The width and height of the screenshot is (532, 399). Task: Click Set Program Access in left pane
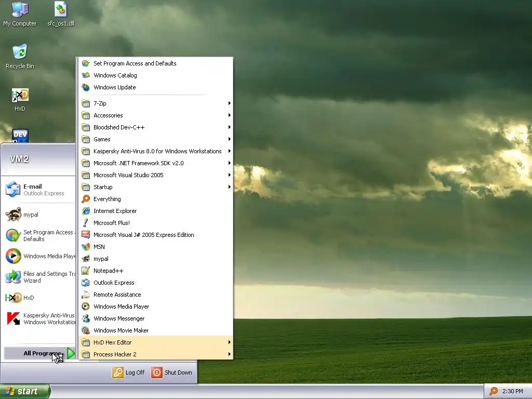coord(38,235)
